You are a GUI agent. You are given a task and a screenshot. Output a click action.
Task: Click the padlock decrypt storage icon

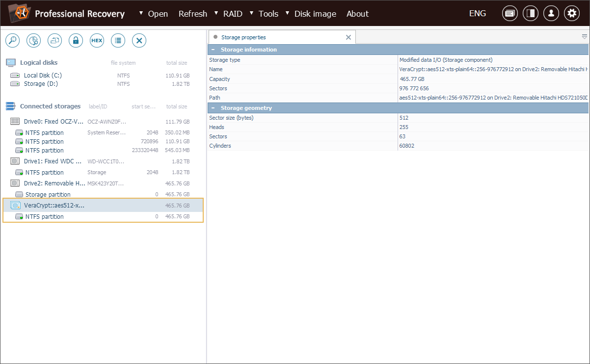[76, 41]
